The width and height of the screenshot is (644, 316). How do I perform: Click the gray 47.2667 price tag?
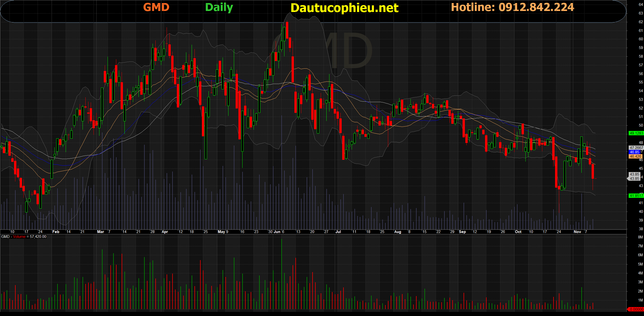pos(636,148)
